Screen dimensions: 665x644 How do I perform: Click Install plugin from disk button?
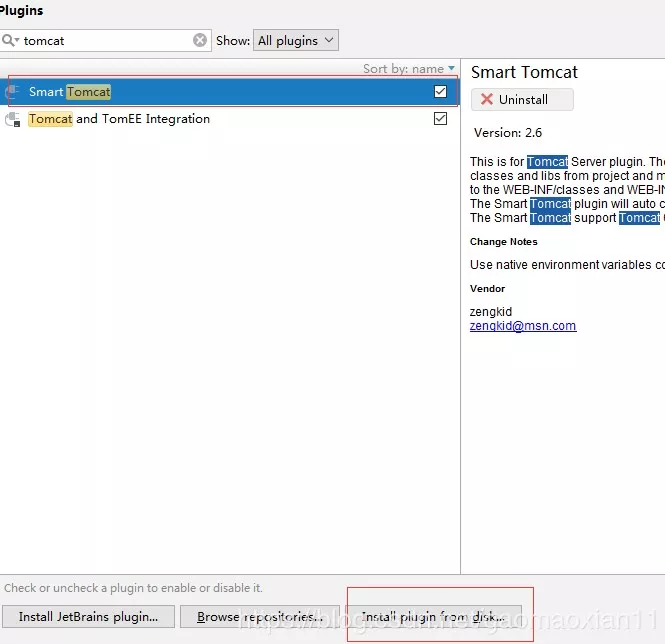pos(433,616)
